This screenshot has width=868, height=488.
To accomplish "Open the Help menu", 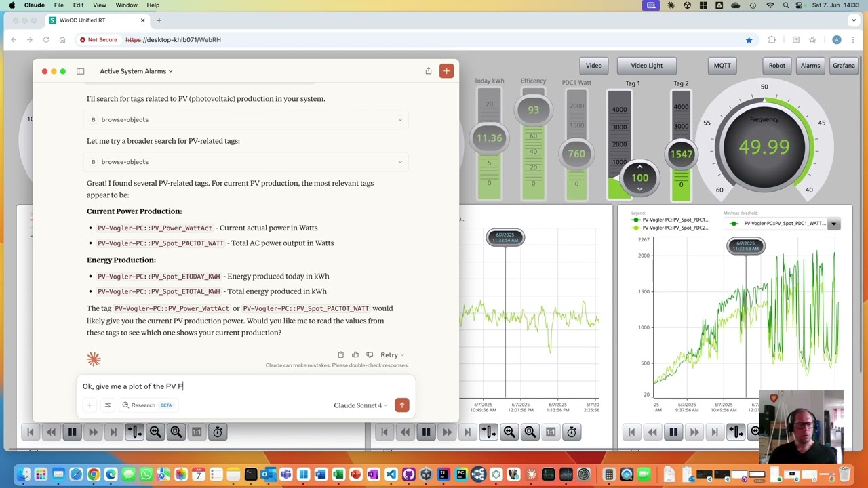I will click(153, 5).
